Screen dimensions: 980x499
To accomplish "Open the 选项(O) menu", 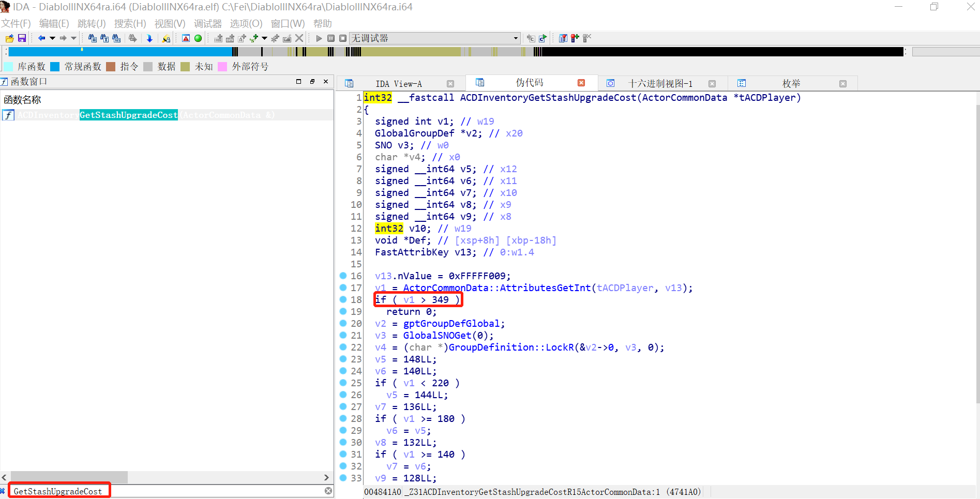I will coord(246,24).
